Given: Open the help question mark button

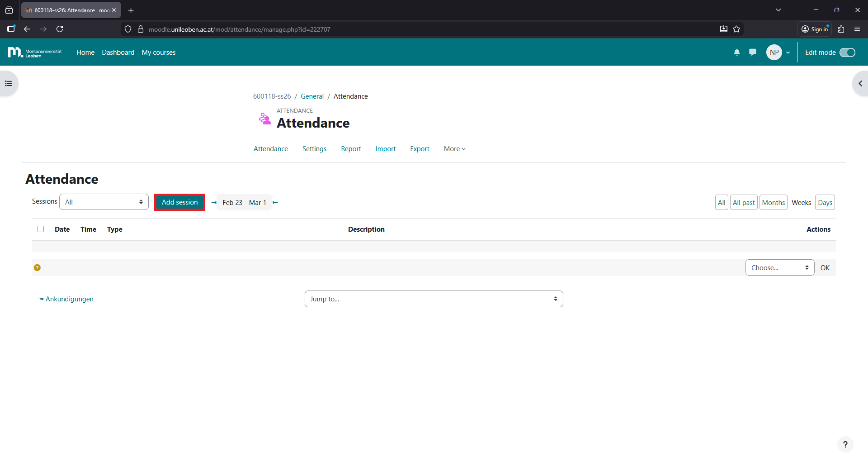Looking at the screenshot, I should tap(845, 444).
